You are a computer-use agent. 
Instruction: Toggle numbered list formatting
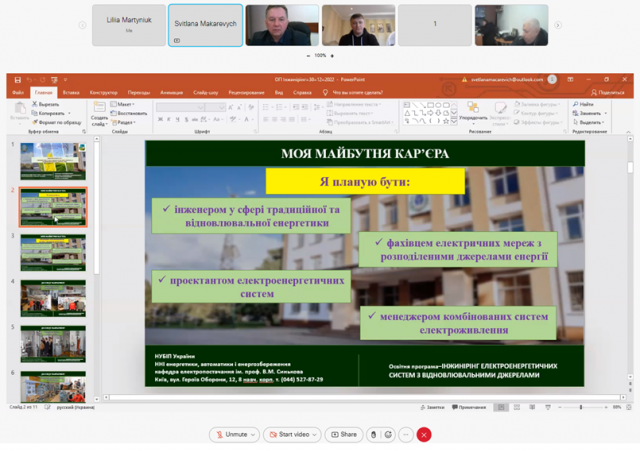[x=279, y=107]
